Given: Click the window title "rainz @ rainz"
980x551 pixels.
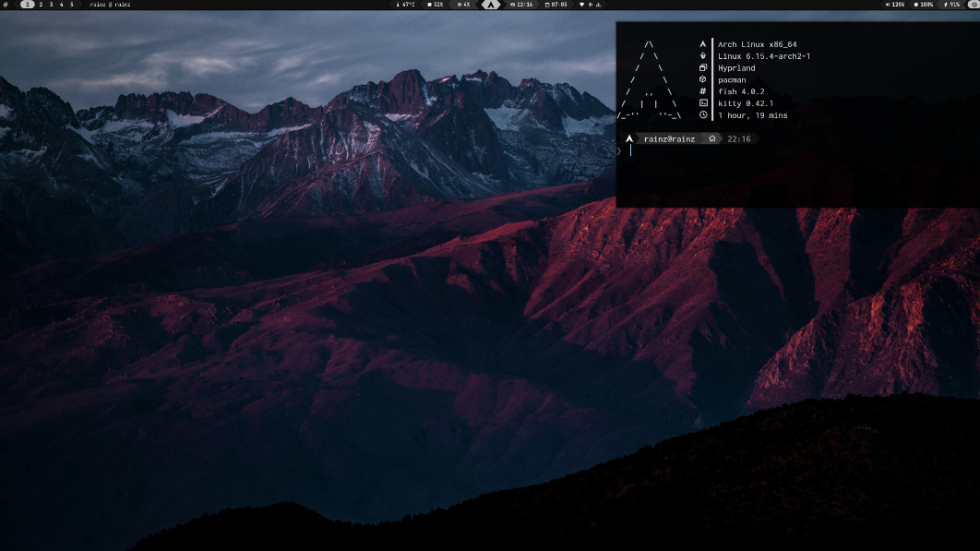Looking at the screenshot, I should click(110, 5).
